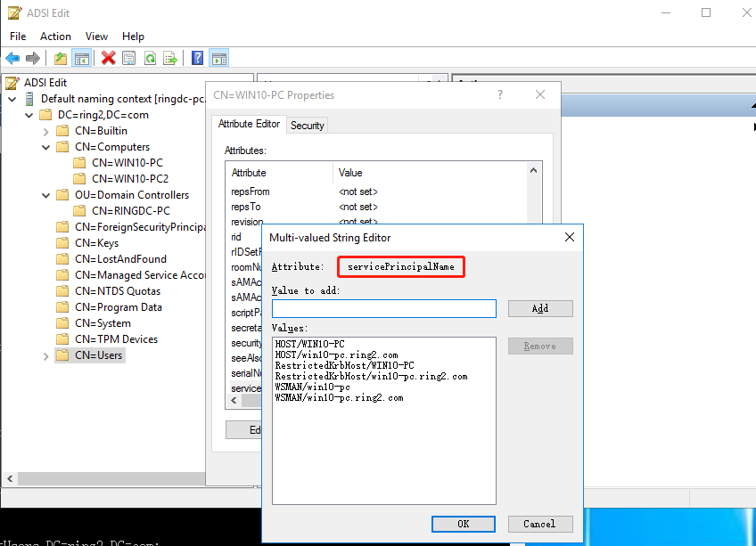
Task: Toggle the Show/Hide Console Tree icon
Action: tap(81, 58)
